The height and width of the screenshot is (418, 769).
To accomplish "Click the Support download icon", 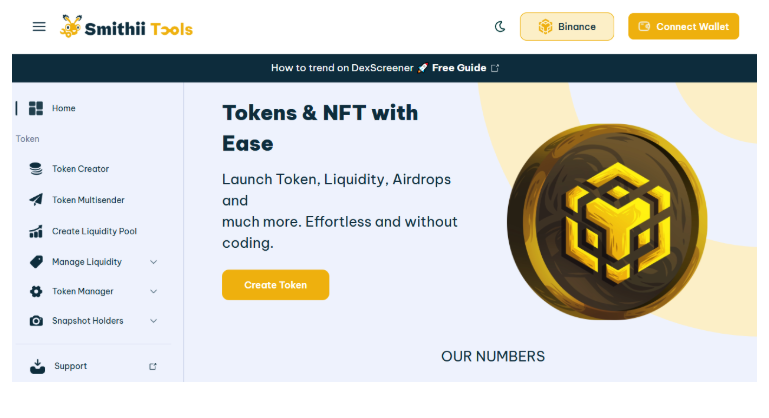I will click(37, 366).
